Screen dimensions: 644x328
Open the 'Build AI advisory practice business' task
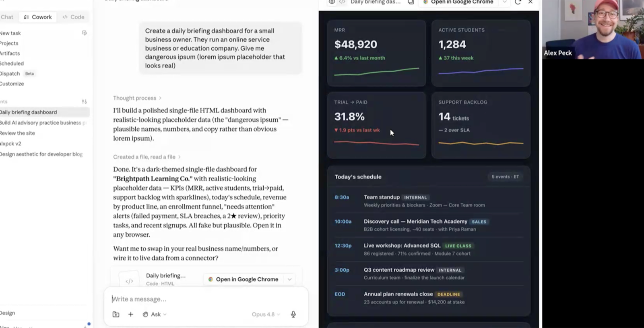coord(44,123)
